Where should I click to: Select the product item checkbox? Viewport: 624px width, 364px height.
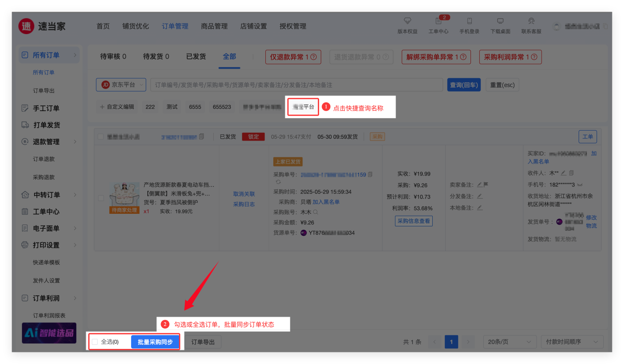(x=101, y=198)
